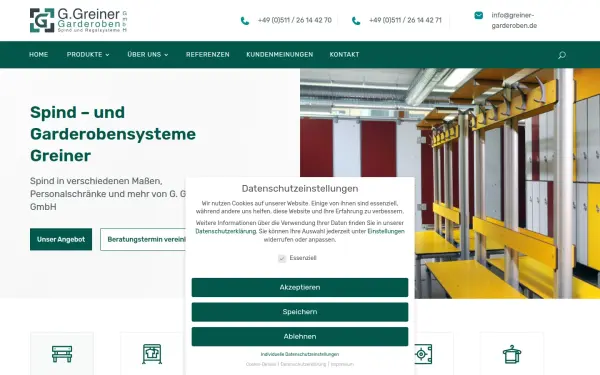Click the Ablehnen button
600x375 pixels.
(x=300, y=337)
